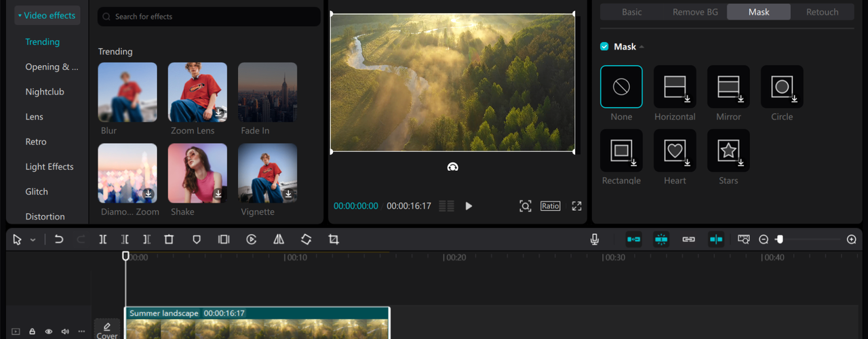
Task: Toggle the track lock icon
Action: 32,332
